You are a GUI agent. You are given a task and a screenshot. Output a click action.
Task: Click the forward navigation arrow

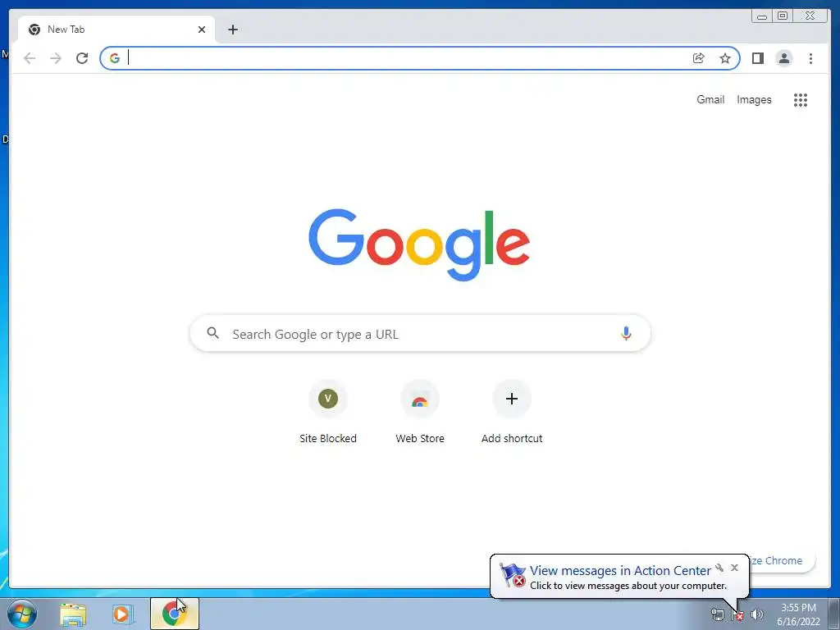[56, 58]
